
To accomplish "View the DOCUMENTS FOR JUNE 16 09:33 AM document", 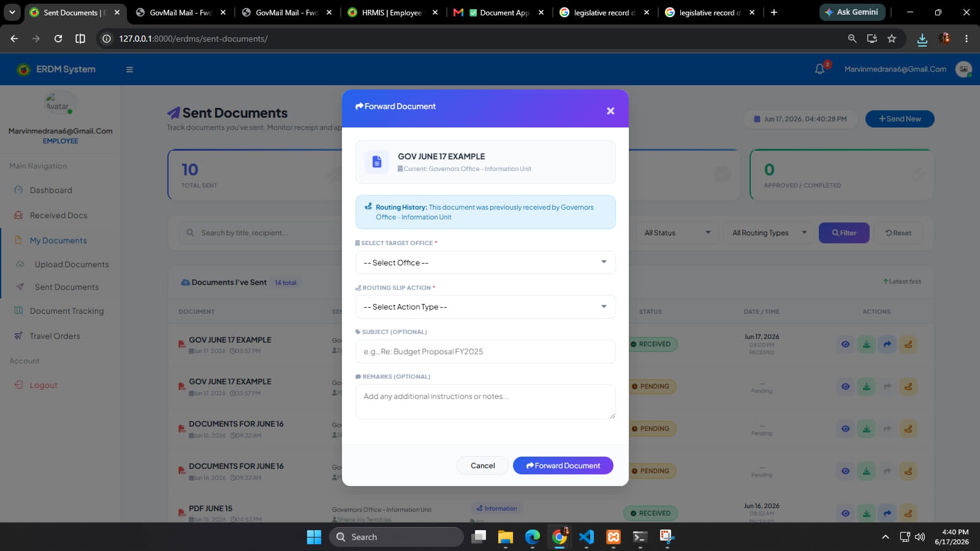I will 845,429.
